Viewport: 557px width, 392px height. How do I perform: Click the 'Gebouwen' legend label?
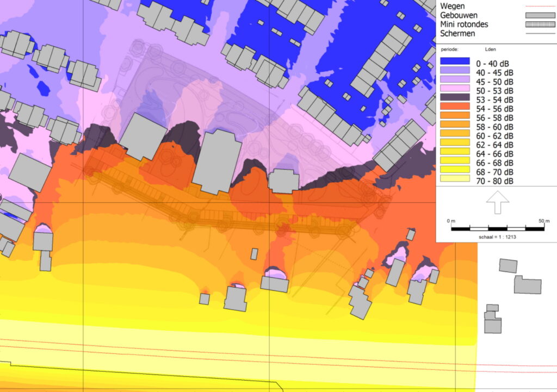click(459, 15)
